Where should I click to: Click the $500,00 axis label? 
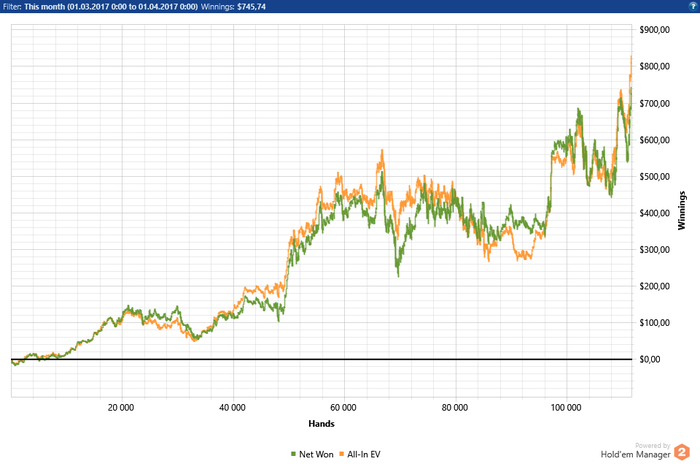point(654,177)
